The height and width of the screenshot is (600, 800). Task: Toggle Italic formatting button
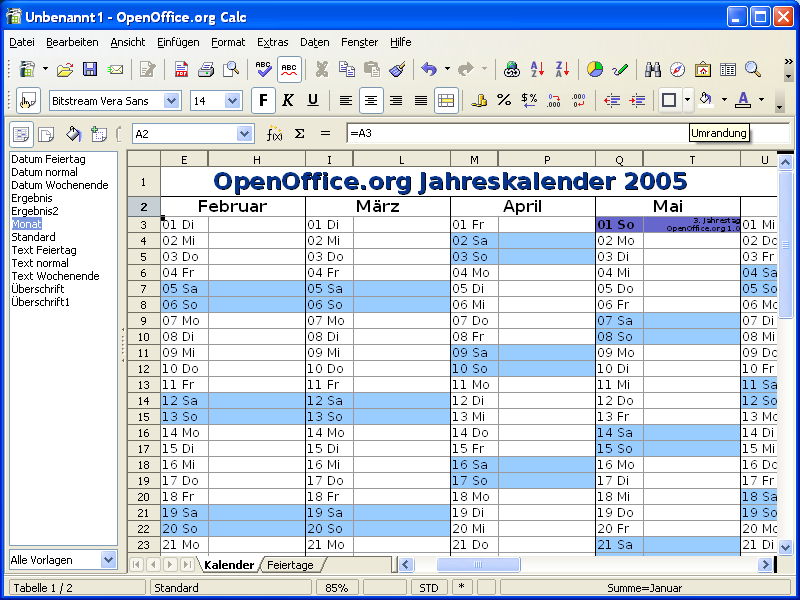click(288, 100)
